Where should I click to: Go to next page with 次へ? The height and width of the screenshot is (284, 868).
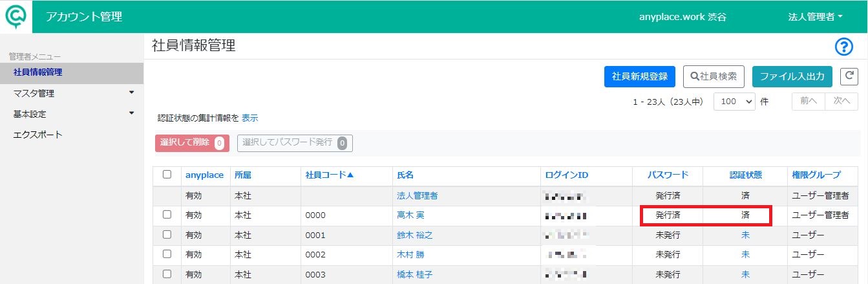coord(842,101)
